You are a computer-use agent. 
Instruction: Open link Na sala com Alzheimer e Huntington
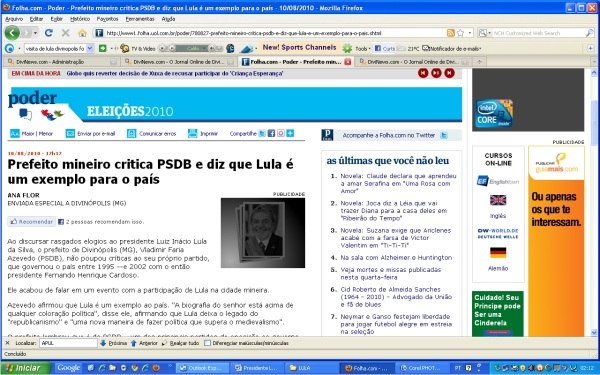pyautogui.click(x=396, y=258)
